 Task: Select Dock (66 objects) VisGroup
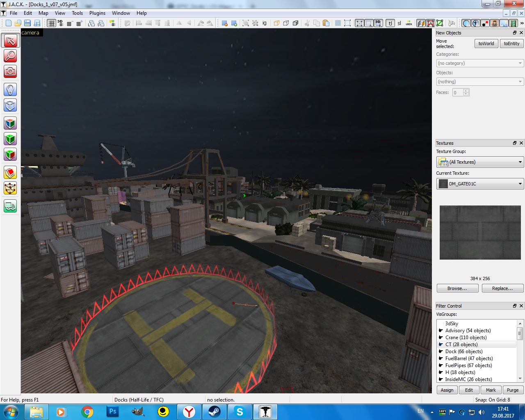(x=464, y=352)
